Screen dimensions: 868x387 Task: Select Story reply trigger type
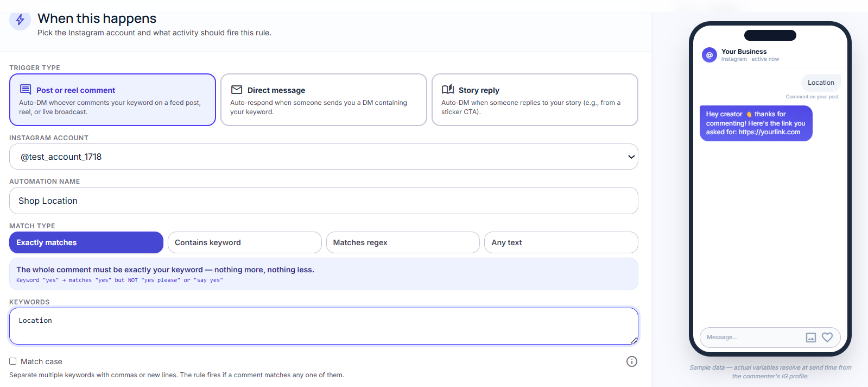click(x=535, y=100)
